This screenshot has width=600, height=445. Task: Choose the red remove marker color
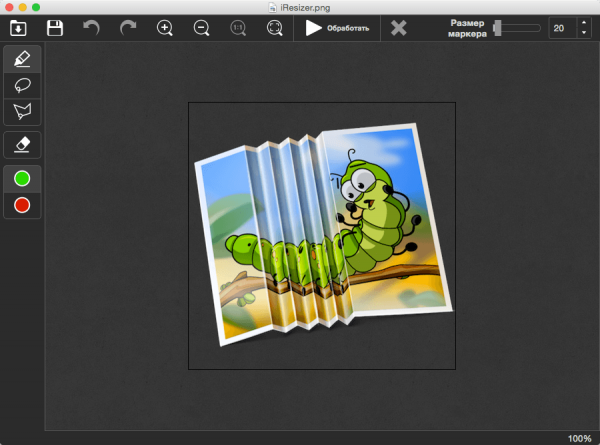(22, 205)
